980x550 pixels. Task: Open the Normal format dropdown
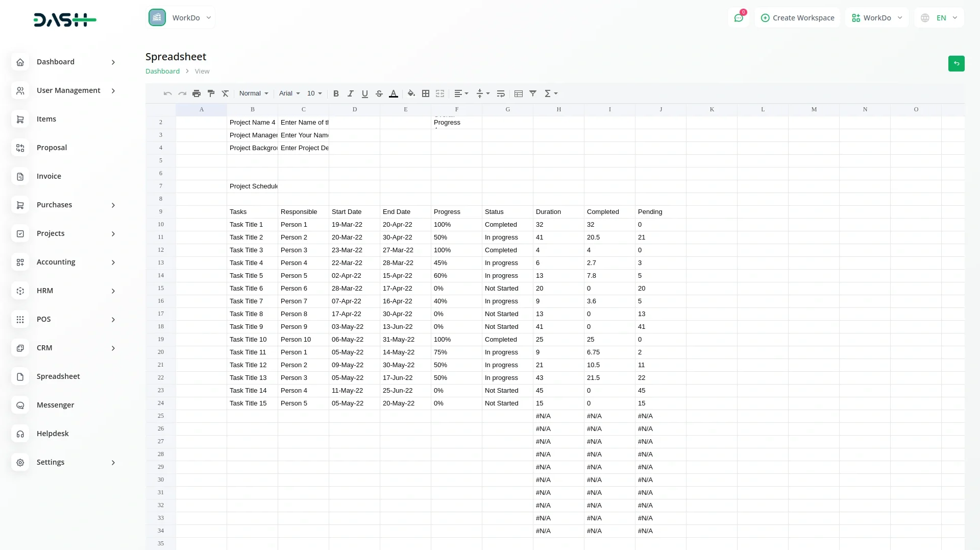coord(254,93)
